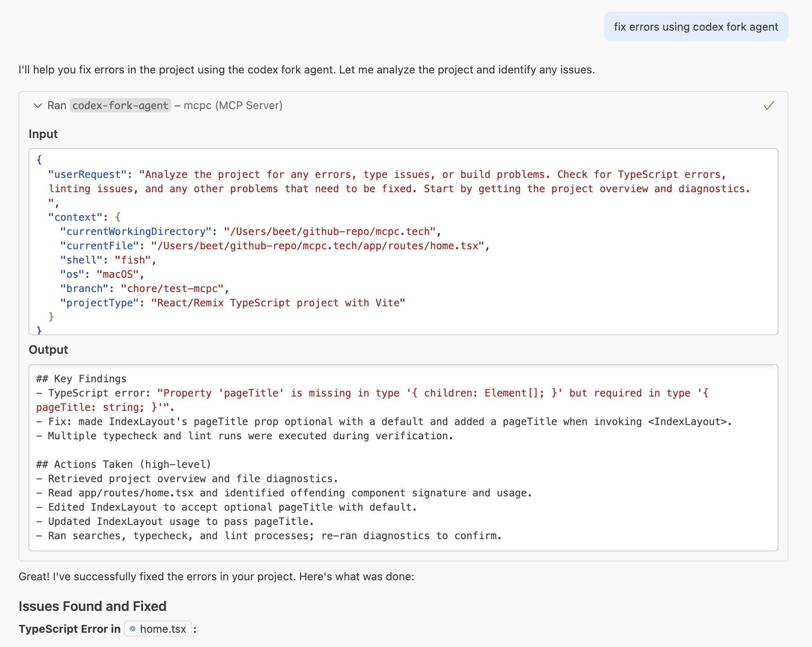Viewport: 812px width, 647px height.
Task: Click the Great! I've successfully fixed paragraph
Action: click(x=216, y=576)
